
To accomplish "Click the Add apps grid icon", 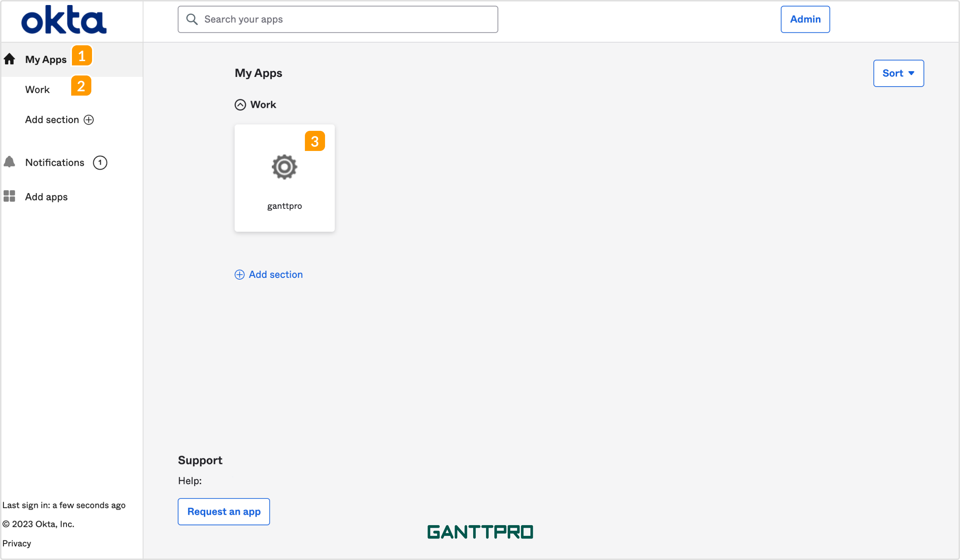I will pyautogui.click(x=9, y=196).
